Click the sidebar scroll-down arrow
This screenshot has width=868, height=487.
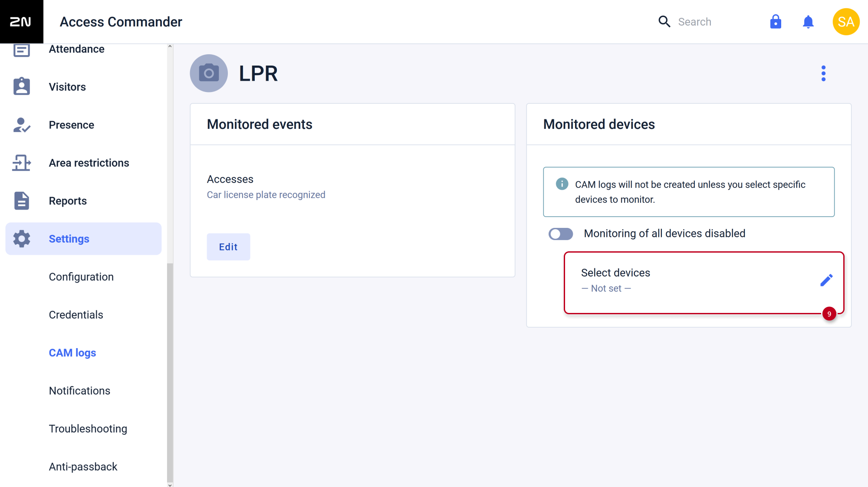coord(170,485)
